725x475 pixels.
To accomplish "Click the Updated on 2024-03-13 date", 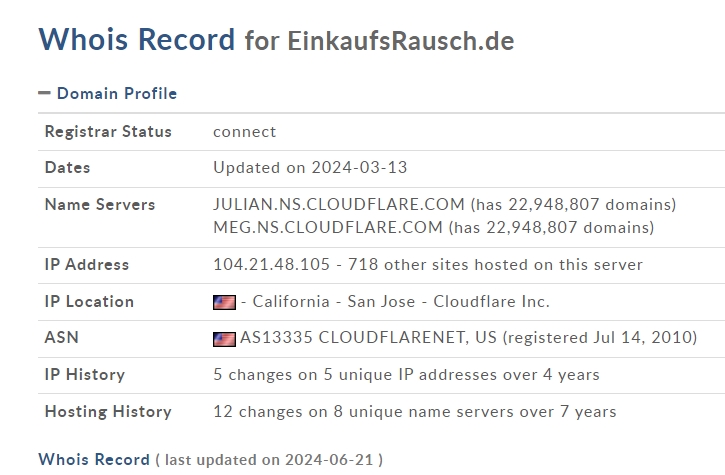I will pos(310,168).
